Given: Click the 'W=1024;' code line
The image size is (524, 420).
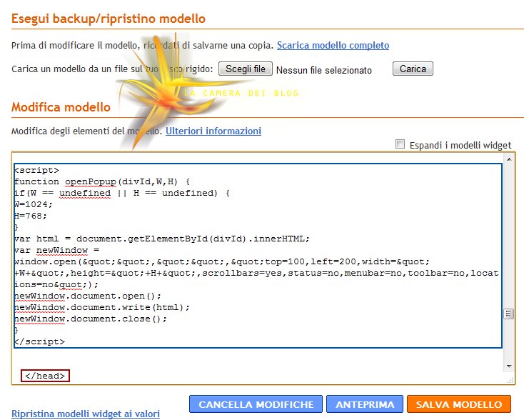Looking at the screenshot, I should [34, 204].
